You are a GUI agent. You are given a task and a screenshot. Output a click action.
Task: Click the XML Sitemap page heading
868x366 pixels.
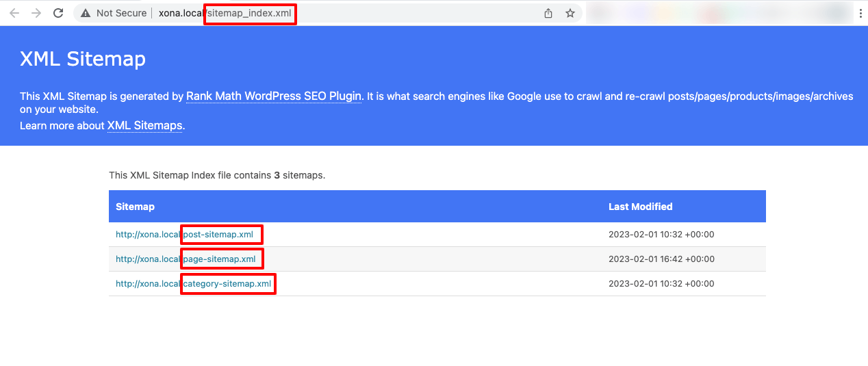(x=83, y=59)
